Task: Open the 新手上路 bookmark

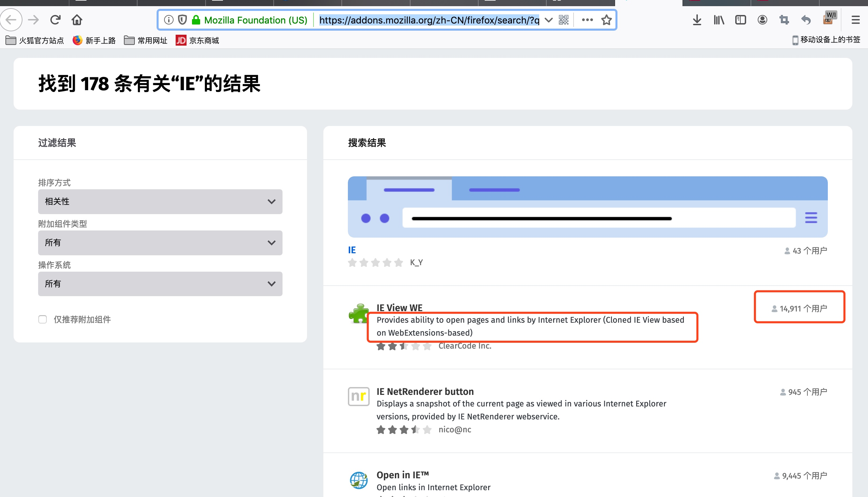Action: [x=94, y=40]
